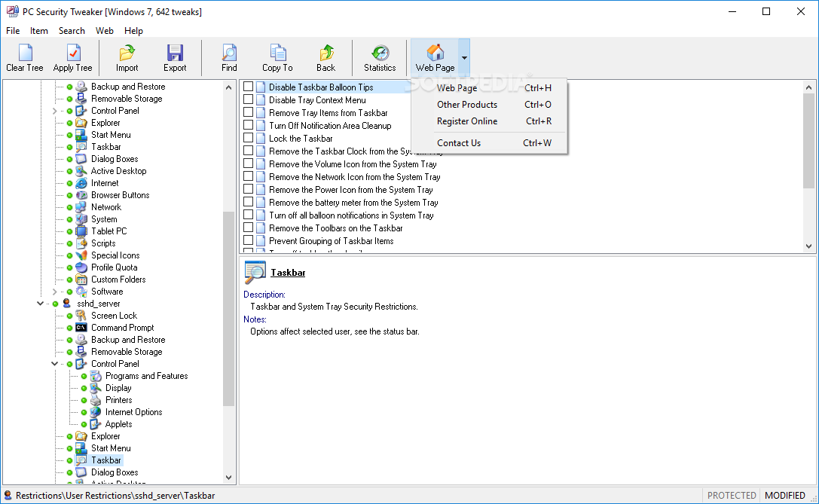
Task: Open the Find tool in the toolbar
Action: pyautogui.click(x=229, y=57)
